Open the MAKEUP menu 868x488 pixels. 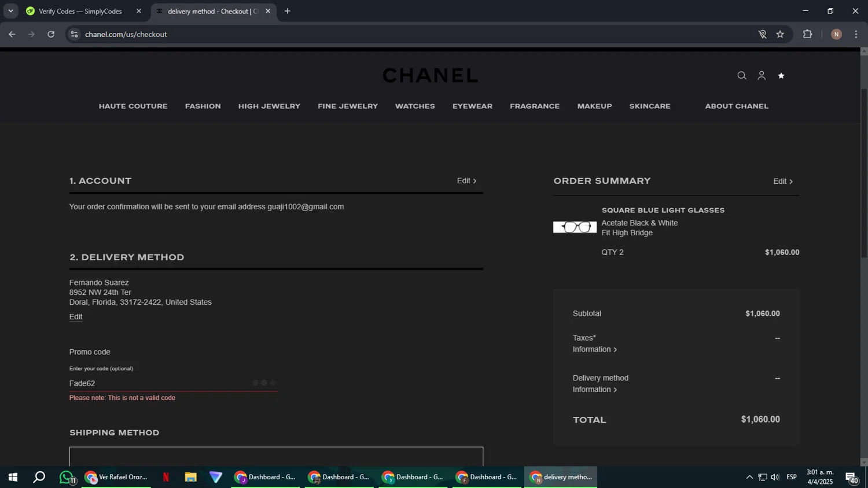coord(594,106)
